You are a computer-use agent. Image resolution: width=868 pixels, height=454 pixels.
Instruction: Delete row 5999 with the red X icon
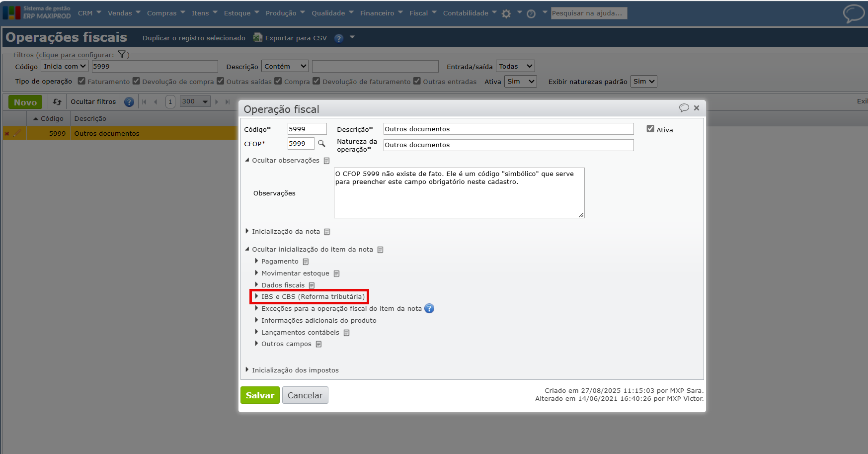coord(7,133)
